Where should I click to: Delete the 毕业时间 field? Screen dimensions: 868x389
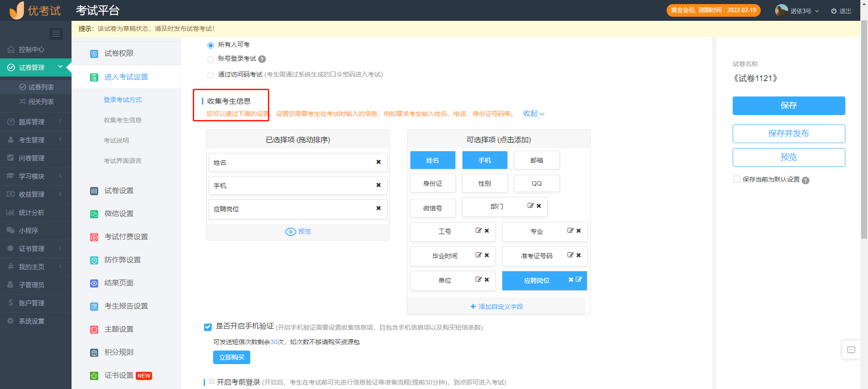coord(487,255)
